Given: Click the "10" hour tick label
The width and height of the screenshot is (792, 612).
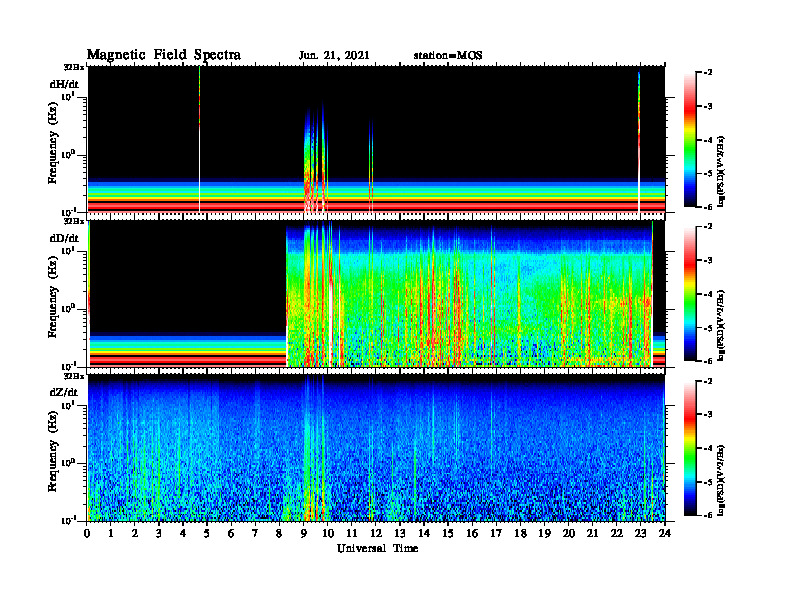Looking at the screenshot, I should click(x=327, y=534).
